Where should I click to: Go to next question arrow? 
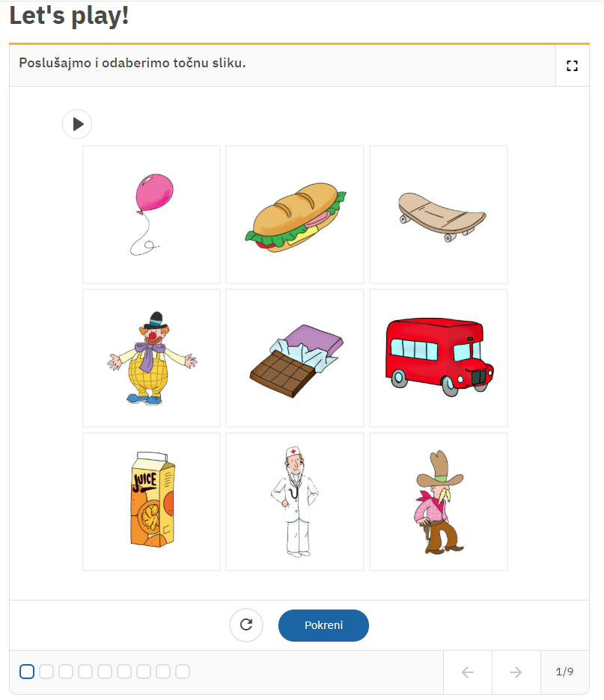516,672
